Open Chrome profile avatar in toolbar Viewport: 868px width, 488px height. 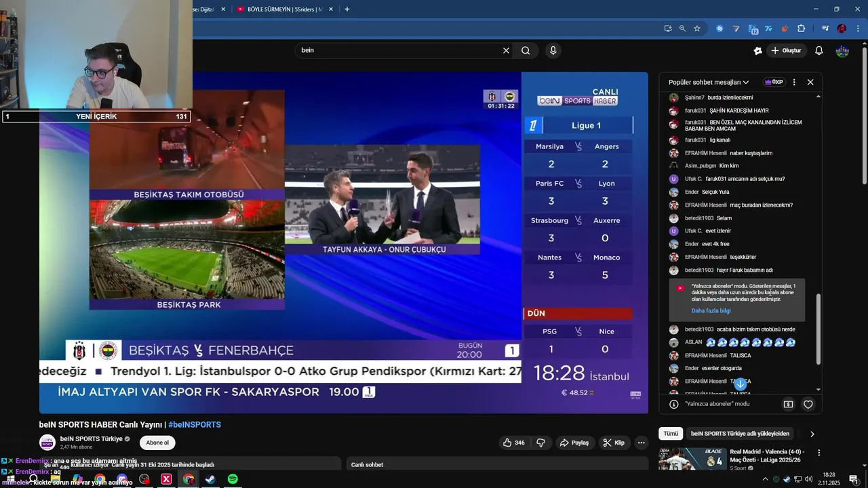842,28
